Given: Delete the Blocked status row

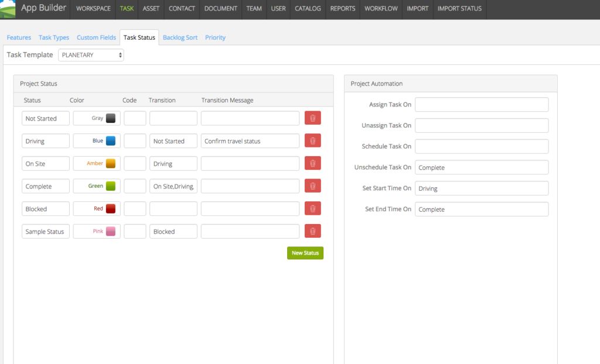Looking at the screenshot, I should [313, 209].
